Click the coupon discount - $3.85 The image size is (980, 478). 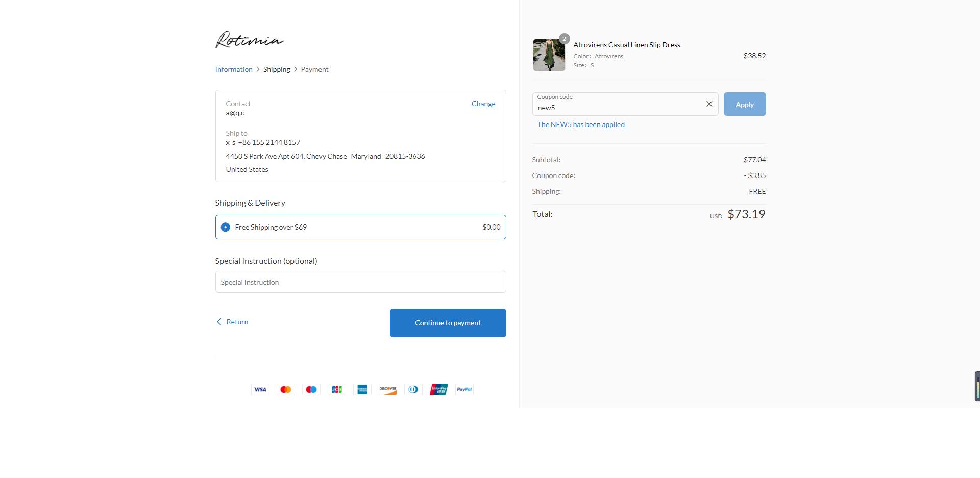pos(755,175)
